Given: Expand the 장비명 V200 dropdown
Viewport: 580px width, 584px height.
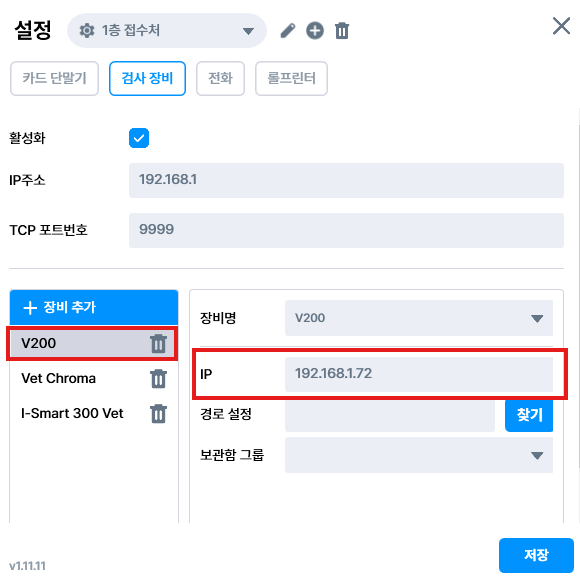Looking at the screenshot, I should coord(419,318).
